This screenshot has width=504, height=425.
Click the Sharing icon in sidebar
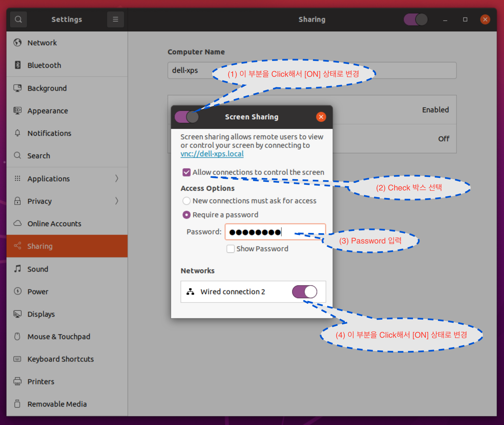tap(17, 246)
